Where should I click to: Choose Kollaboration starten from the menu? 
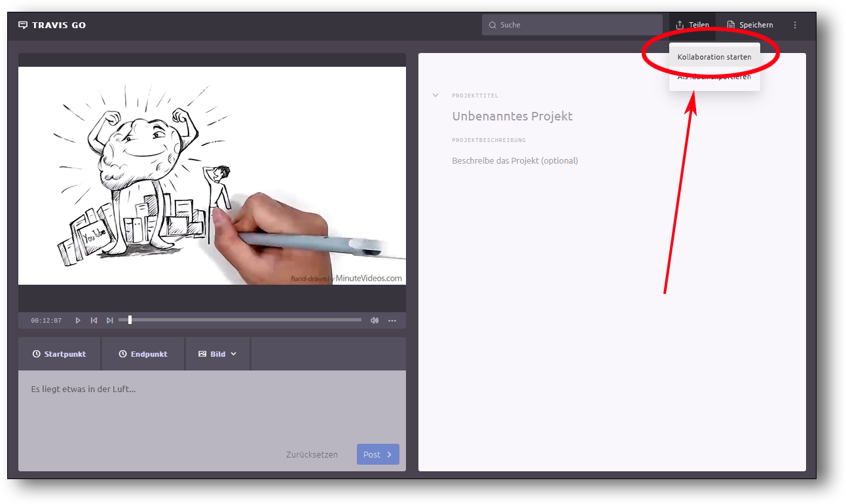[714, 57]
